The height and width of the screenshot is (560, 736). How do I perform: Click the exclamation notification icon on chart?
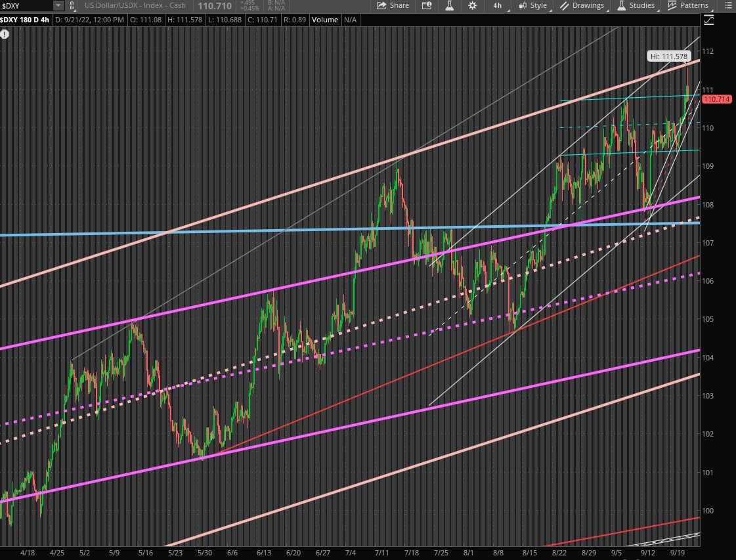[x=5, y=34]
